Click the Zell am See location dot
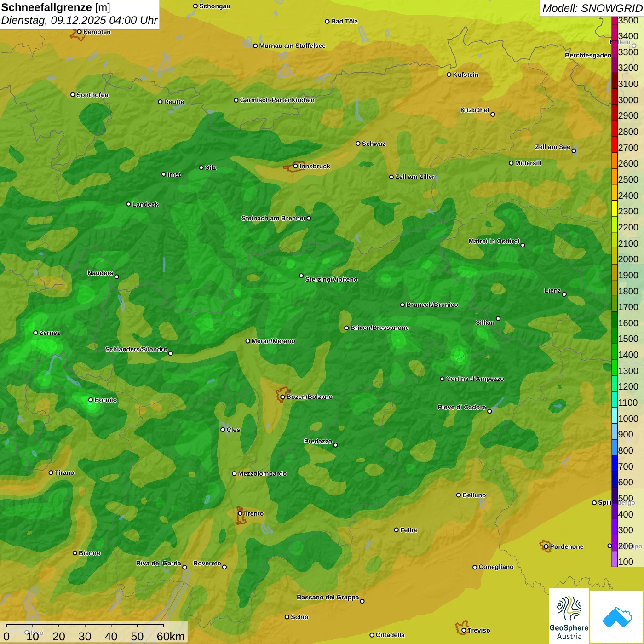 pos(574,151)
